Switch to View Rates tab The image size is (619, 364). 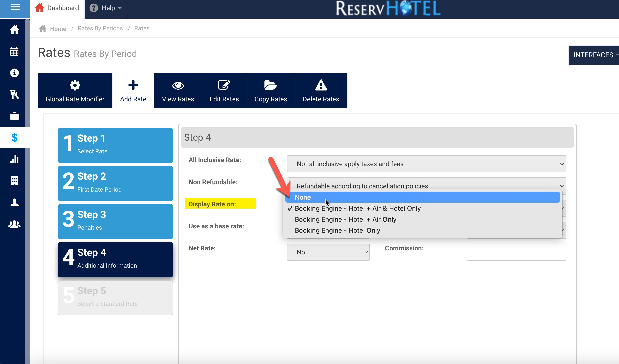coord(178,91)
